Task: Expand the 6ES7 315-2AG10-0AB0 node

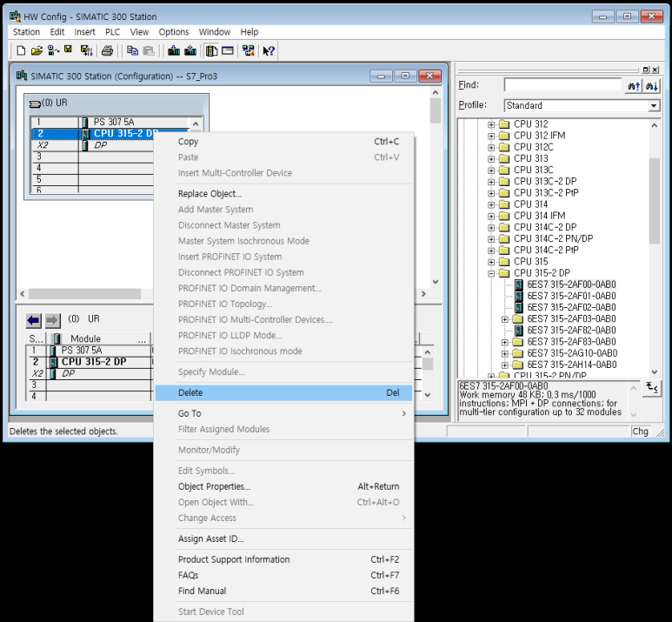Action: coord(505,353)
